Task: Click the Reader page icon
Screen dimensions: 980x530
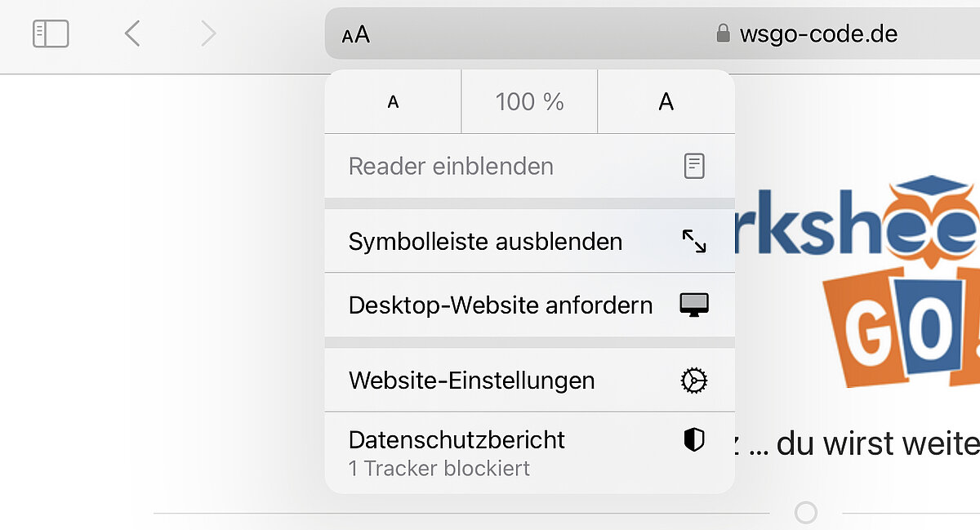Action: tap(694, 167)
